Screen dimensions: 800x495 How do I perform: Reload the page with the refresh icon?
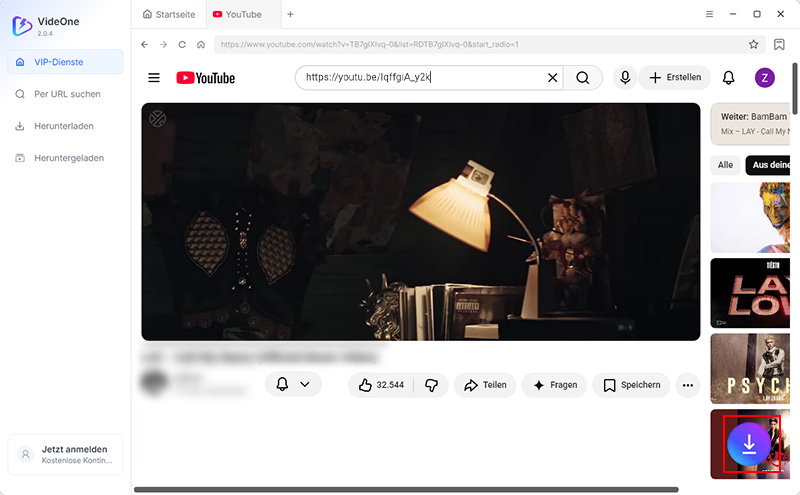(x=182, y=44)
